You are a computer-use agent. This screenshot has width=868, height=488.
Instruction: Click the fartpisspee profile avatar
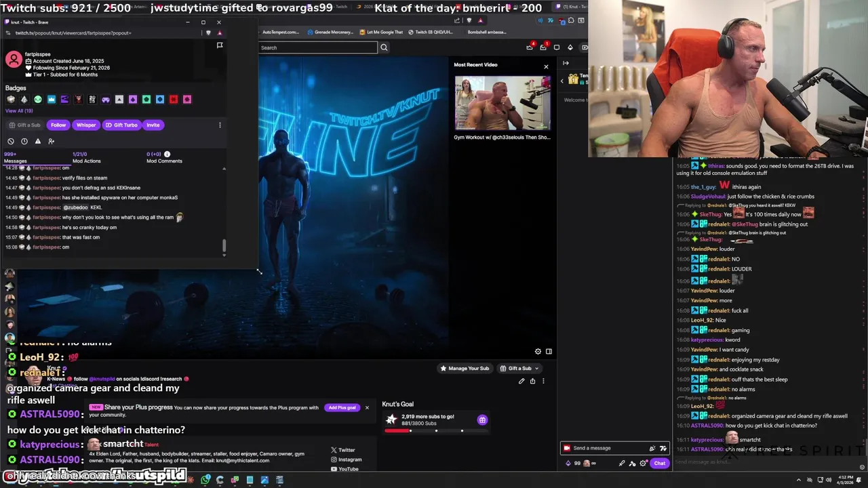[x=14, y=59]
